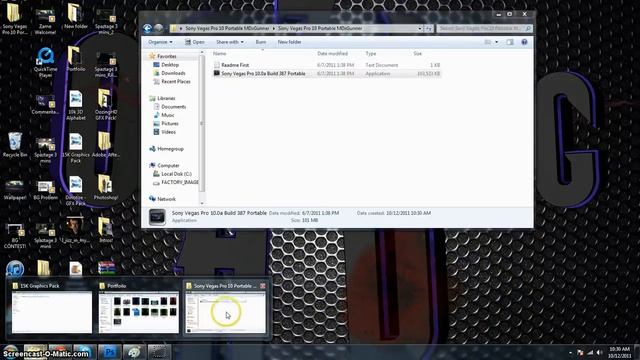Select Network in navigation pane
This screenshot has height=360, width=640.
(167, 199)
